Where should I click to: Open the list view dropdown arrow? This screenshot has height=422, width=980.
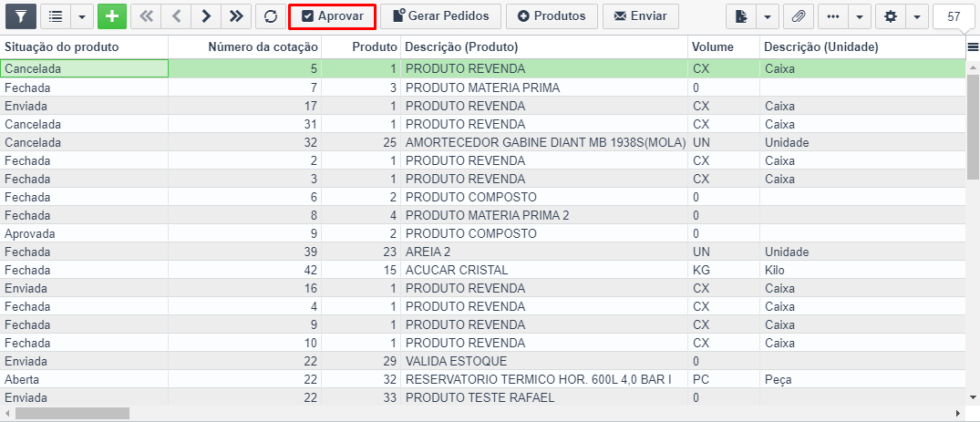pyautogui.click(x=82, y=16)
